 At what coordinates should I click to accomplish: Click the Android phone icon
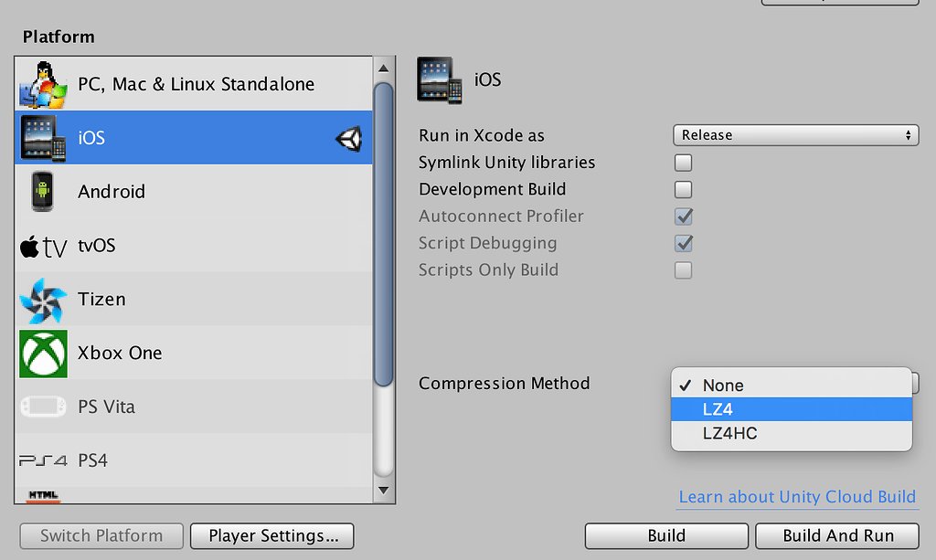click(x=43, y=192)
